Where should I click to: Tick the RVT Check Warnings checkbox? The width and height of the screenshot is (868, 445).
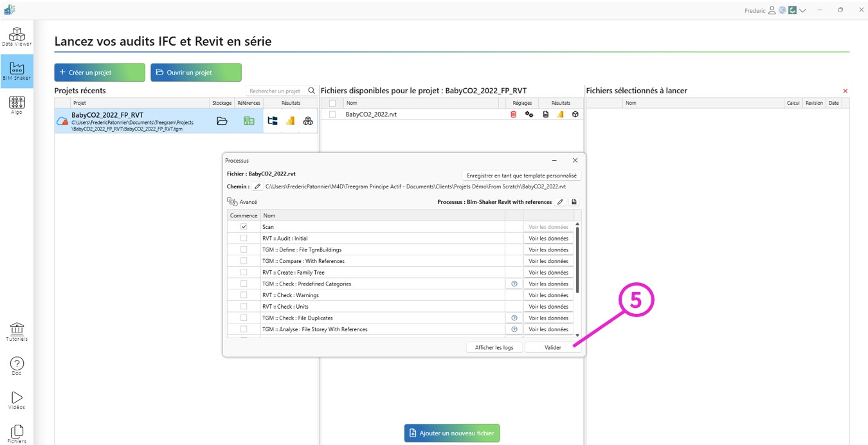pyautogui.click(x=244, y=295)
